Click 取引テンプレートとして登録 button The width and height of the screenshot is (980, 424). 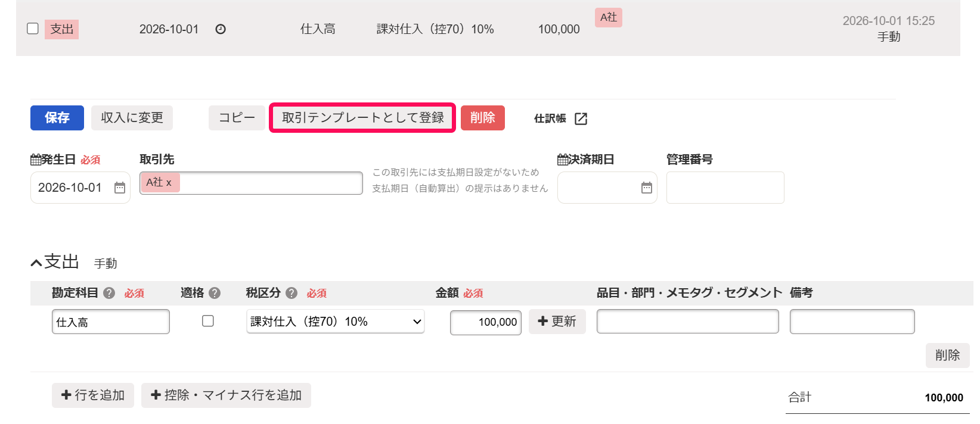[x=362, y=118]
